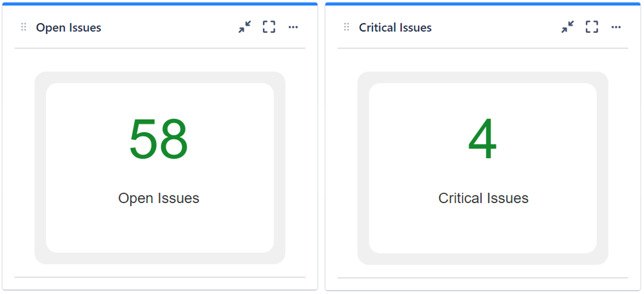This screenshot has height=294, width=644.
Task: Minimize the Critical Issues gadget
Action: click(567, 28)
